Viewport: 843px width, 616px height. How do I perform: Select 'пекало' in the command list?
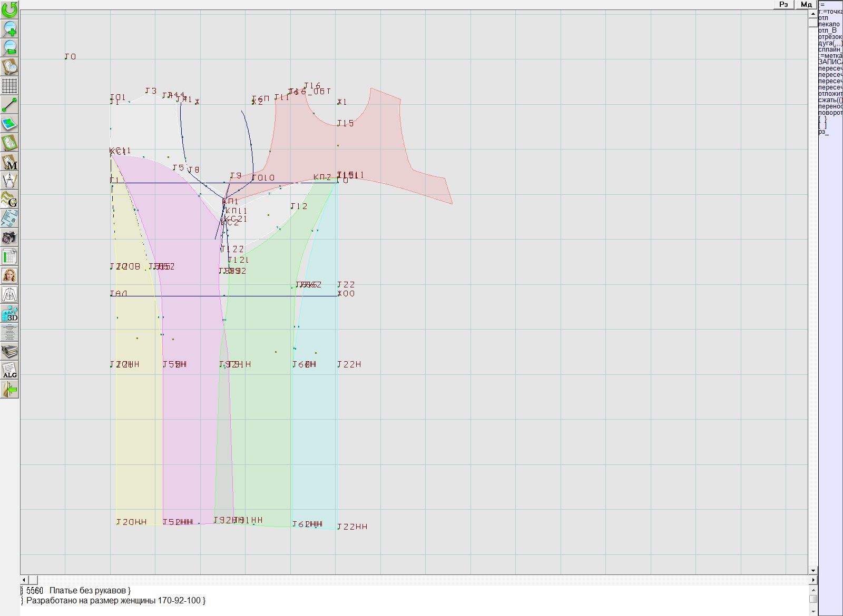point(830,24)
